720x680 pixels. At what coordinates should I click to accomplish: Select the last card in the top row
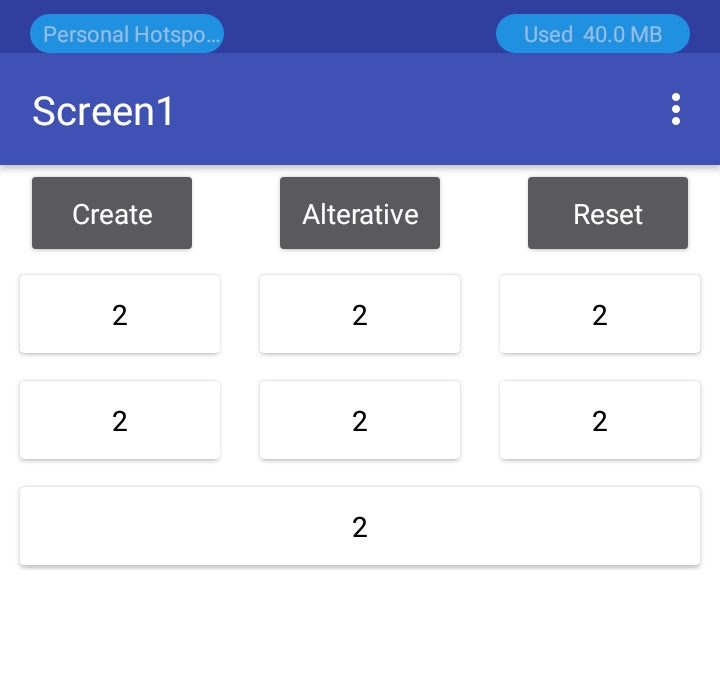pos(600,315)
